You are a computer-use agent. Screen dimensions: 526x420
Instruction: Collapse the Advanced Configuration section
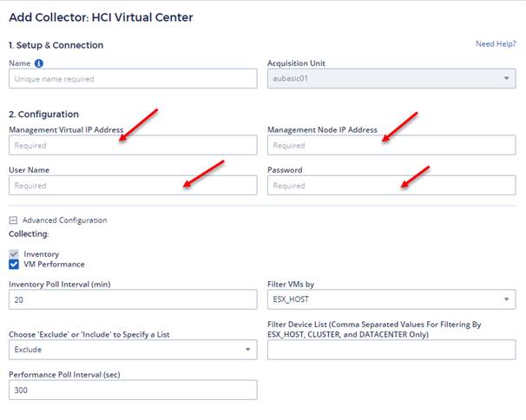click(13, 220)
